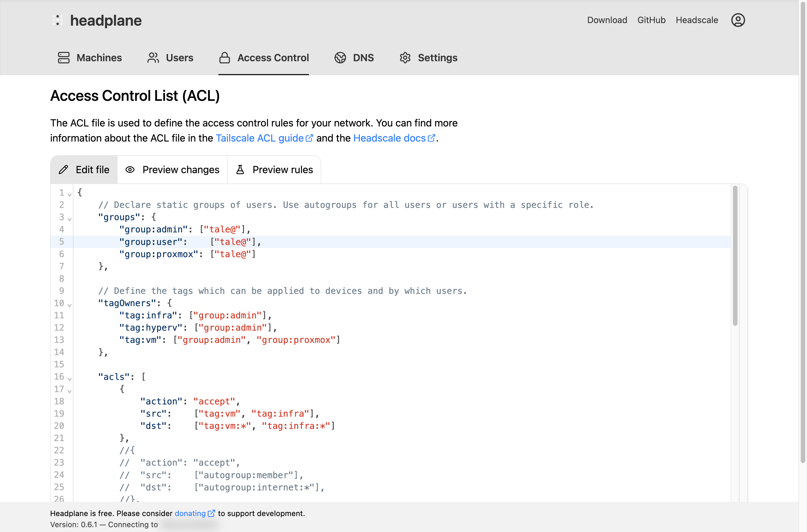This screenshot has width=807, height=532.
Task: Click the headplane brand name
Action: point(106,20)
